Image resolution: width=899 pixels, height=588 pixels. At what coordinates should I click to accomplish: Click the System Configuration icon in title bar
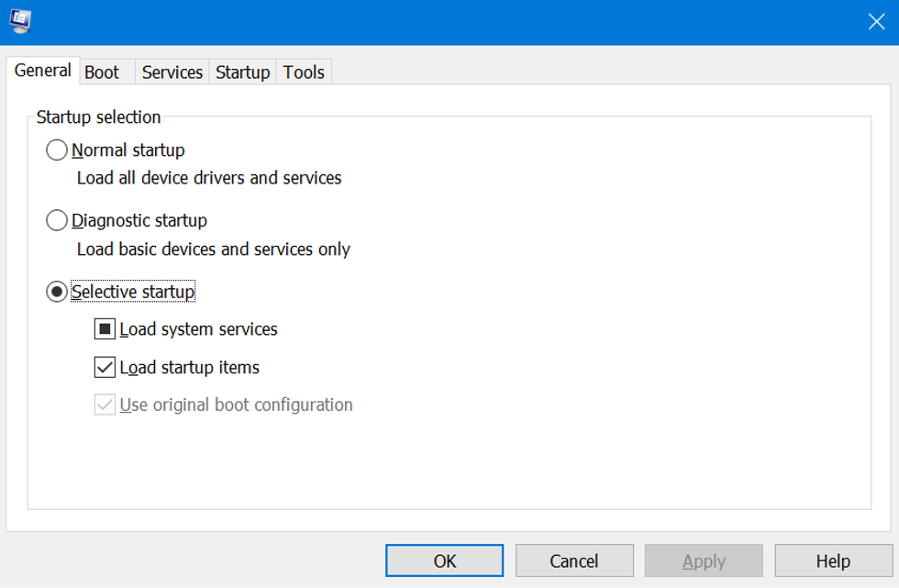click(20, 21)
